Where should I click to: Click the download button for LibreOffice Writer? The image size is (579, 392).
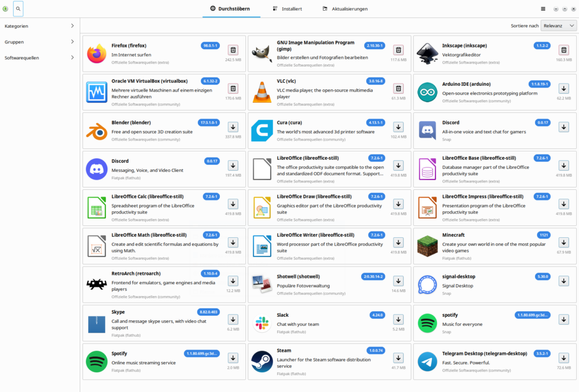(399, 242)
